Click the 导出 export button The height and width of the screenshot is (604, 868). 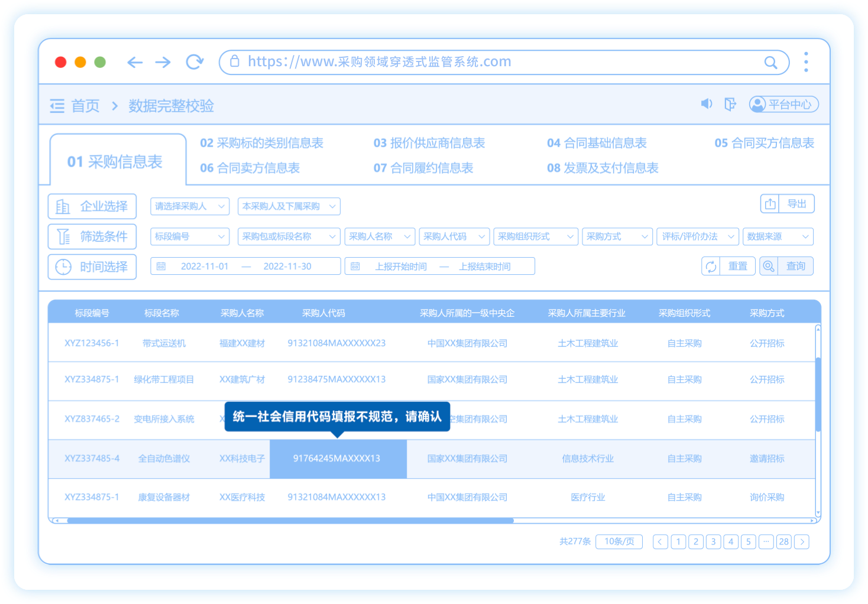(x=788, y=204)
